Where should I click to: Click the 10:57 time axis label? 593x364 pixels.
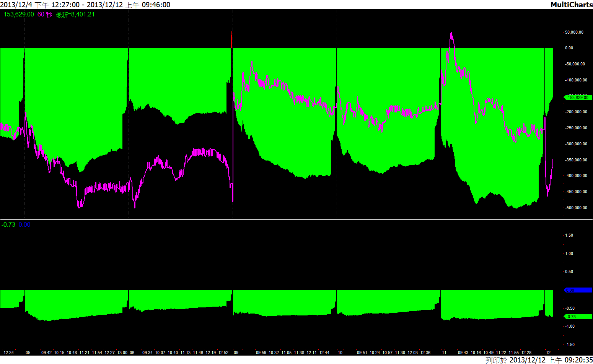(388, 353)
